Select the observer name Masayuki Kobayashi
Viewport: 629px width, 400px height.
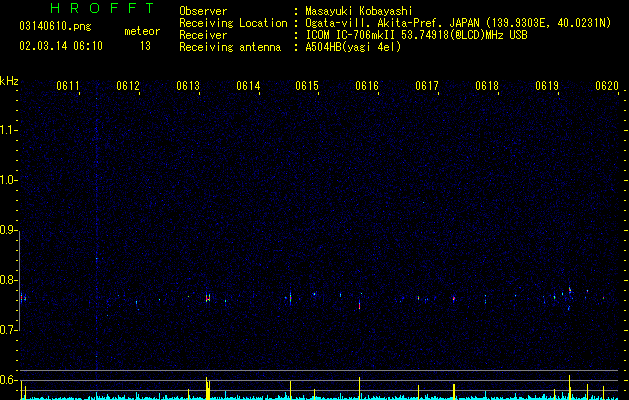[359, 11]
